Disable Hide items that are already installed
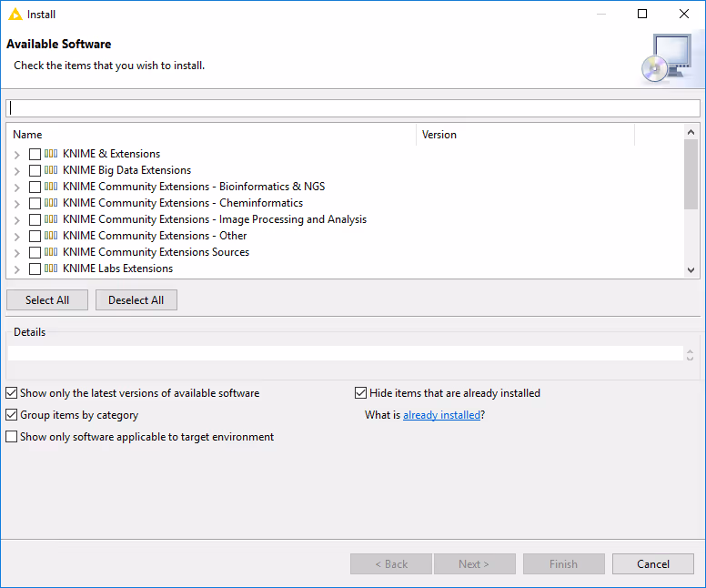The height and width of the screenshot is (588, 706). pos(361,393)
